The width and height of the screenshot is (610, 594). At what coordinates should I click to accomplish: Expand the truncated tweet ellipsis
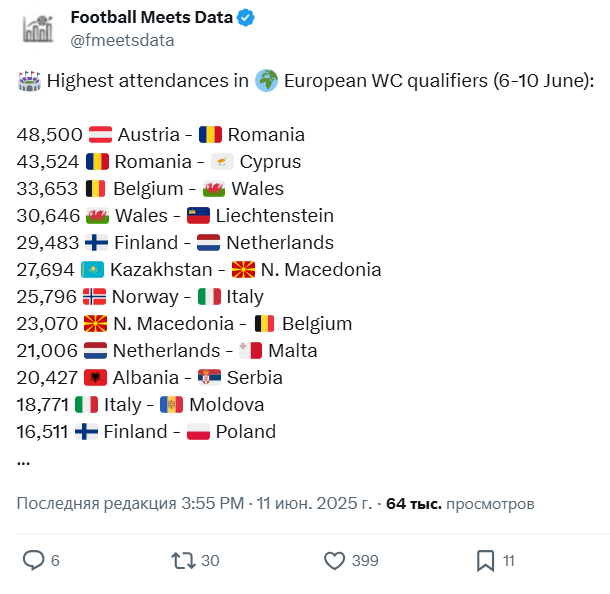pyautogui.click(x=23, y=462)
